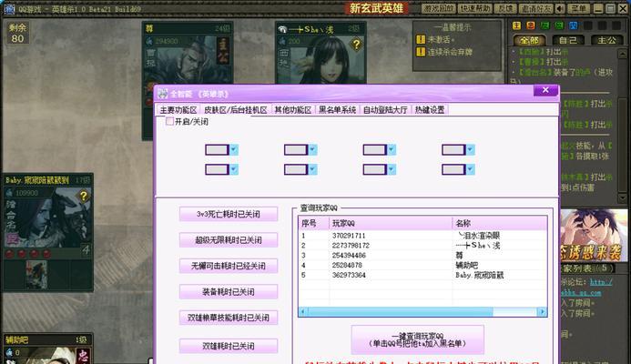Image resolution: width=631 pixels, height=364 pixels.
Task: Open the 热键设置 tab
Action: [x=430, y=110]
